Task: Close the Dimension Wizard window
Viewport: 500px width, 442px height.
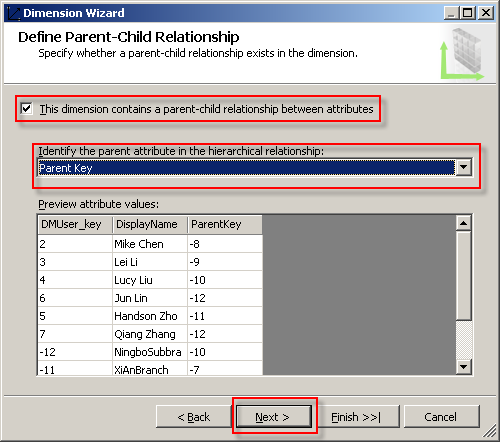Action: (x=485, y=13)
